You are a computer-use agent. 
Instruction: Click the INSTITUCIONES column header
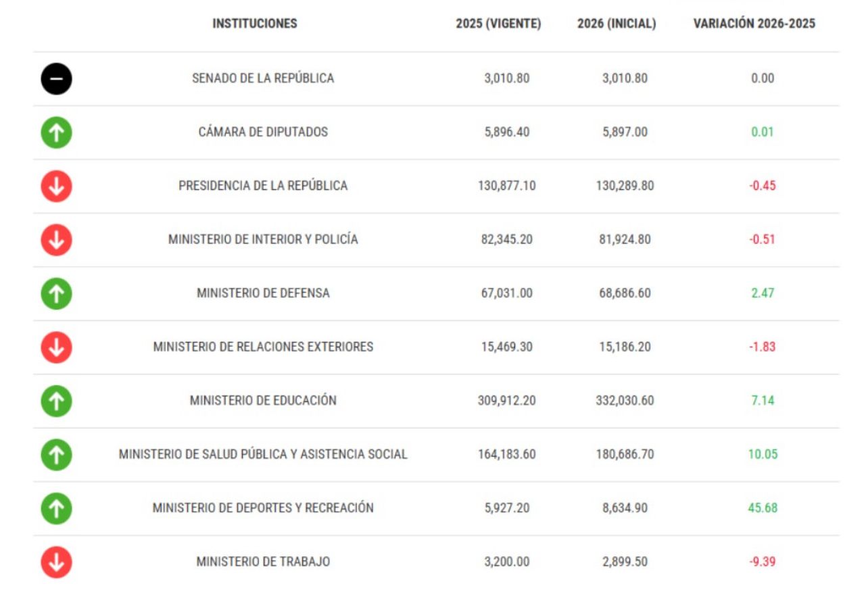(x=255, y=24)
